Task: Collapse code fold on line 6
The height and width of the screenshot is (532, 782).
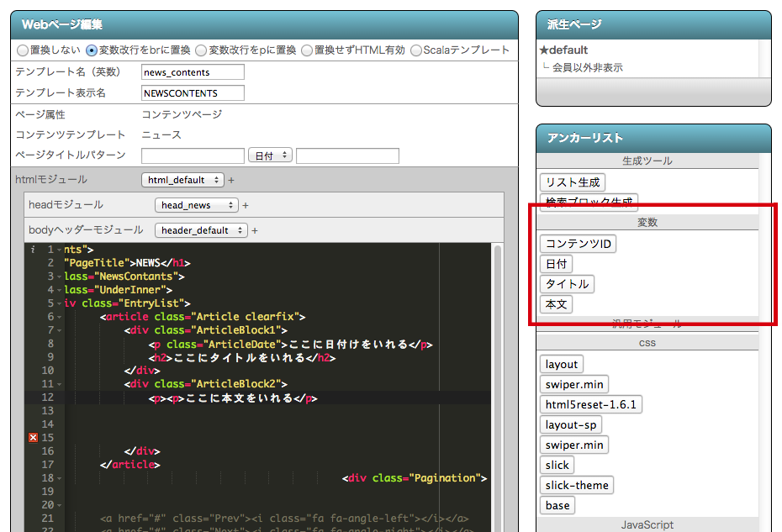Action: [x=60, y=317]
